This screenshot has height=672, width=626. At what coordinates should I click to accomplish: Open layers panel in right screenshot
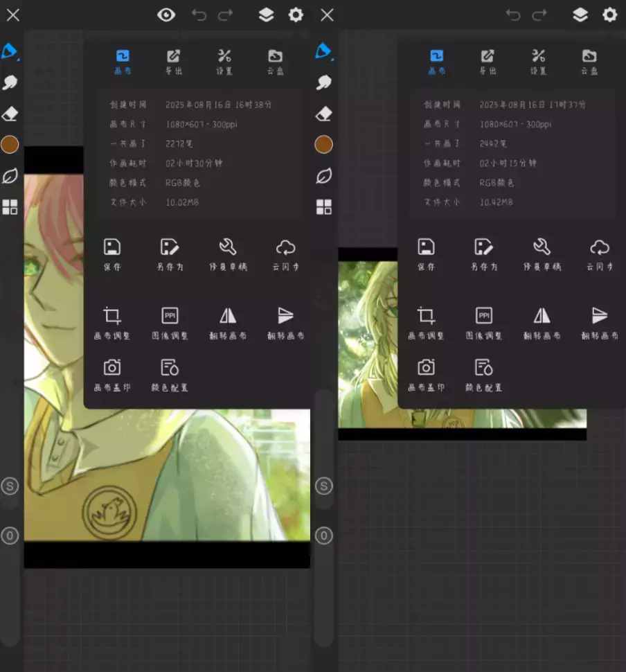tap(580, 15)
